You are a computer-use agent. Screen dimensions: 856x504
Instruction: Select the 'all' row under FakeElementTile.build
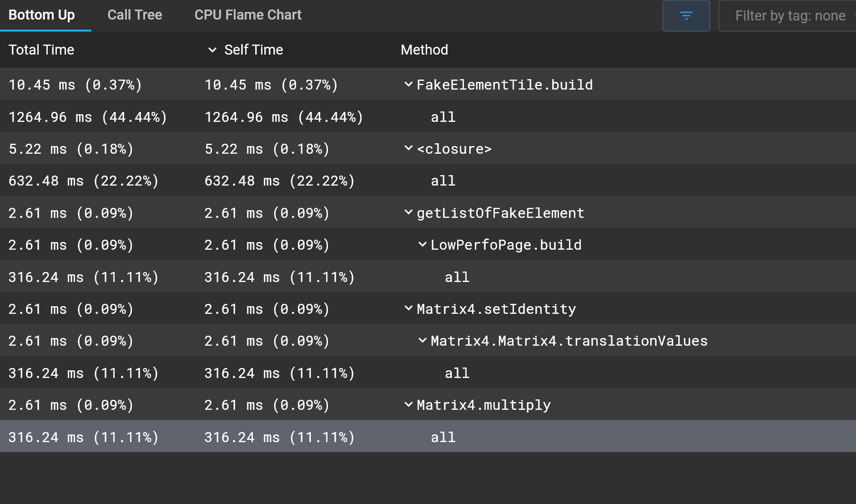443,117
